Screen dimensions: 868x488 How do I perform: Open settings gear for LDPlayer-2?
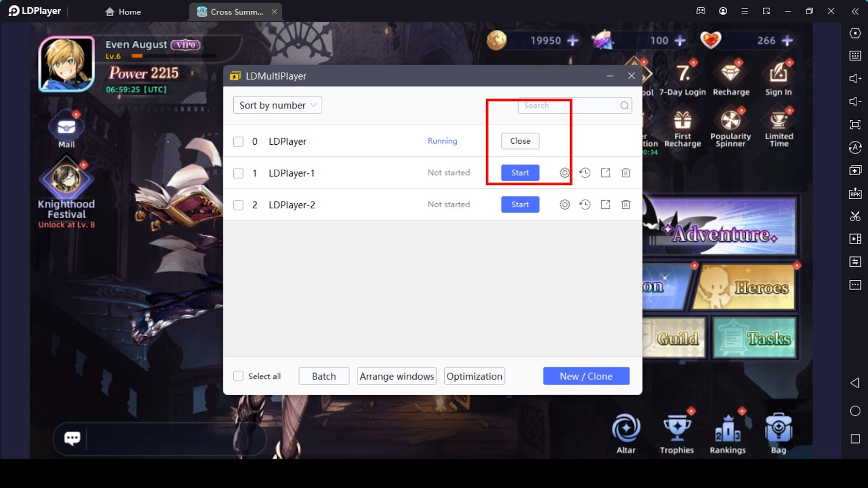click(565, 204)
